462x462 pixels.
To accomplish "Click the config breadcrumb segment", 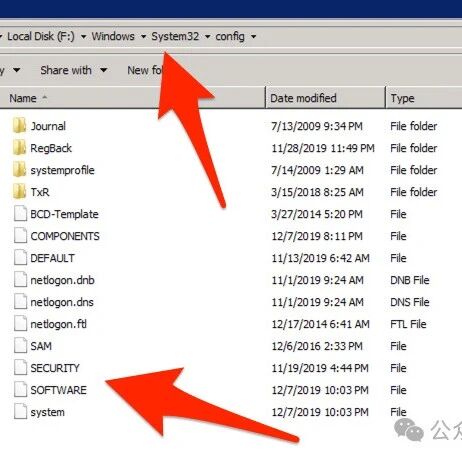I will pos(230,37).
